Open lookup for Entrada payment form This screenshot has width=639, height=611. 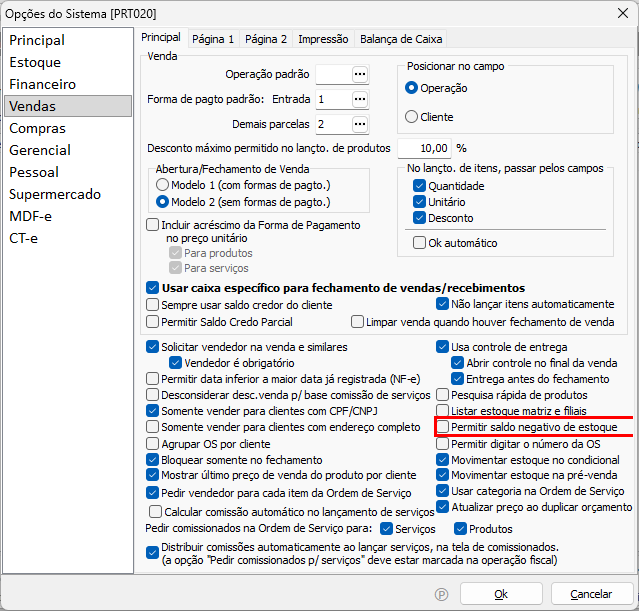(360, 99)
